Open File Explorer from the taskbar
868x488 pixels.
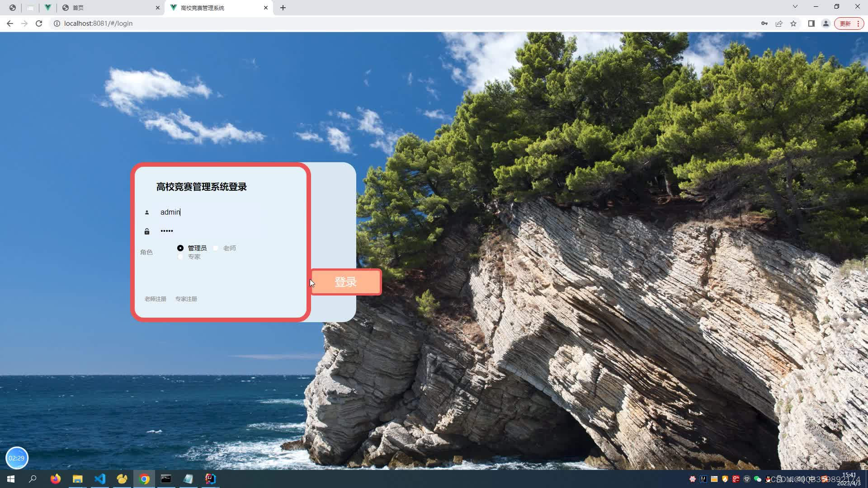tap(78, 479)
